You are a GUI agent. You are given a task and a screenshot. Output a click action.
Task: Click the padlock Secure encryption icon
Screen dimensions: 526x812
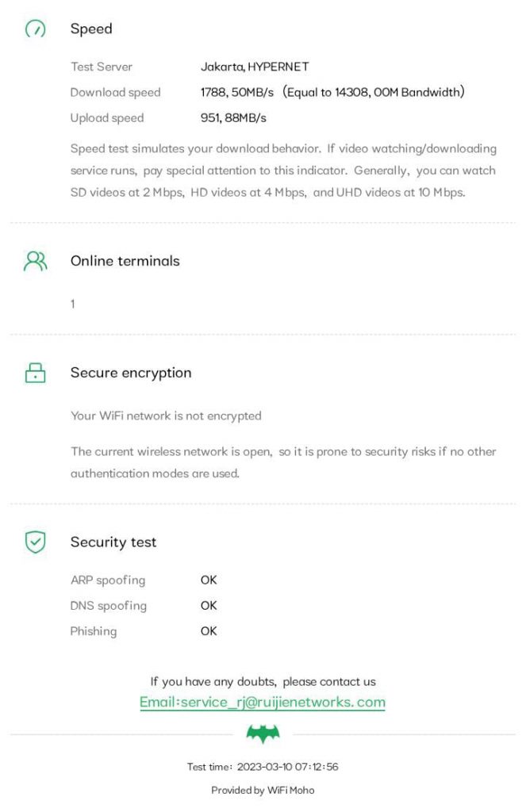coord(35,373)
